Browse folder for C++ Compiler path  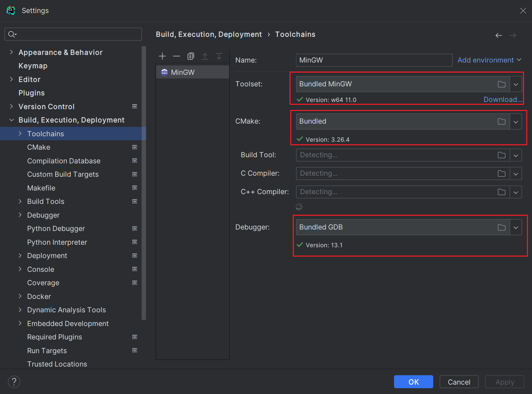tap(502, 192)
